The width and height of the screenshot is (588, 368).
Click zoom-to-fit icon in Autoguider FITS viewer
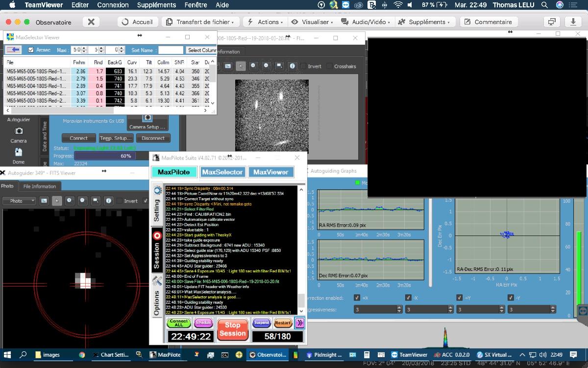pos(96,201)
